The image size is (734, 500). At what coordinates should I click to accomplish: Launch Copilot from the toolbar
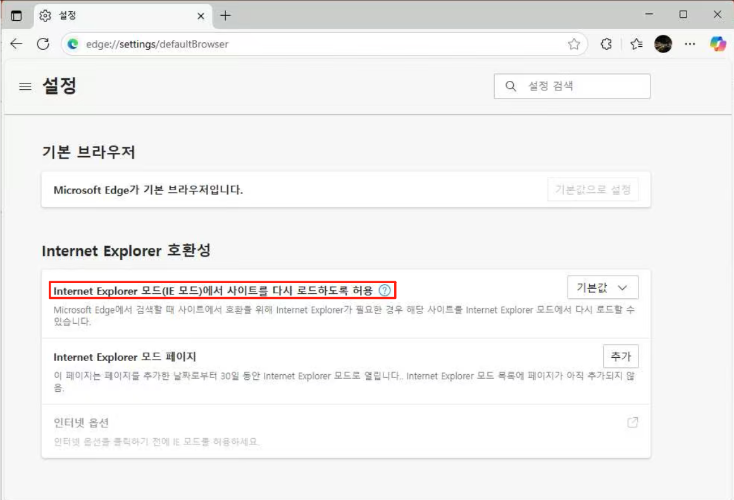click(718, 44)
